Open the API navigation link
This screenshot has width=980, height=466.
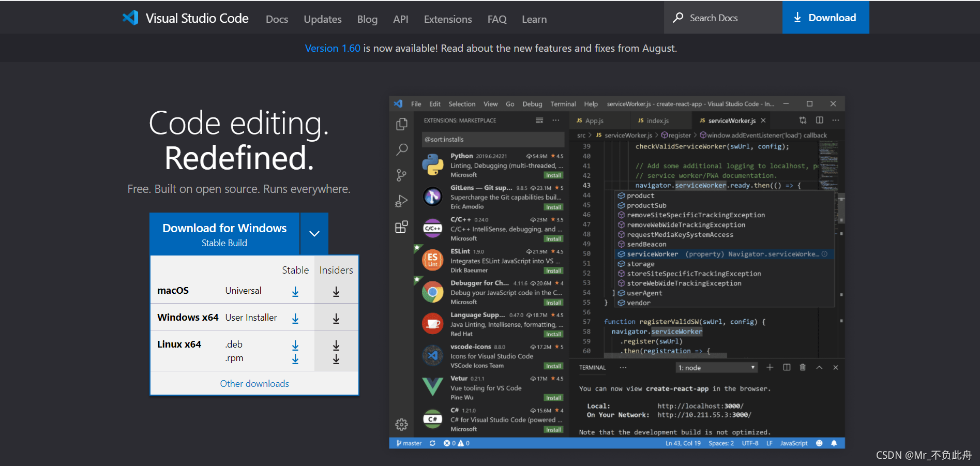point(401,19)
